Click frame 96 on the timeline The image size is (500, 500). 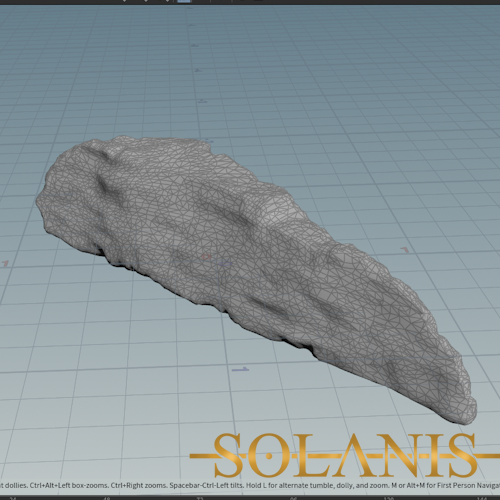click(293, 498)
